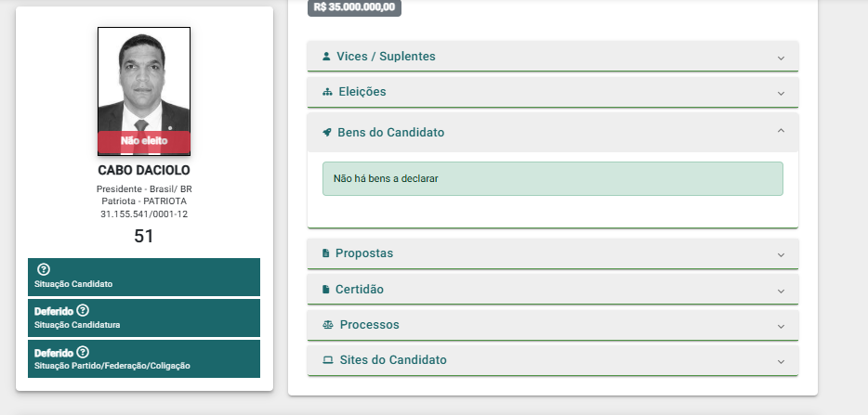Click the laptop icon beside Sites do Candidato

point(328,360)
